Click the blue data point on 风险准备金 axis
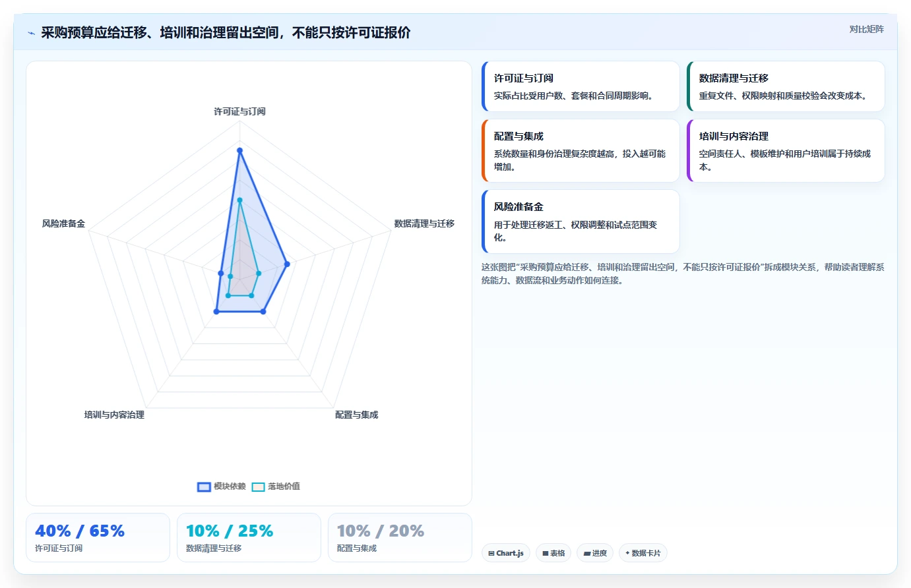This screenshot has width=911, height=588. [x=221, y=273]
